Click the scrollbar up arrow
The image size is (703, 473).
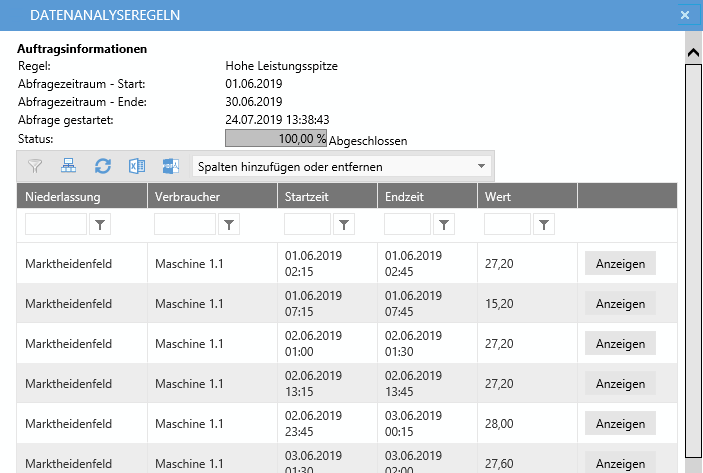(x=691, y=52)
